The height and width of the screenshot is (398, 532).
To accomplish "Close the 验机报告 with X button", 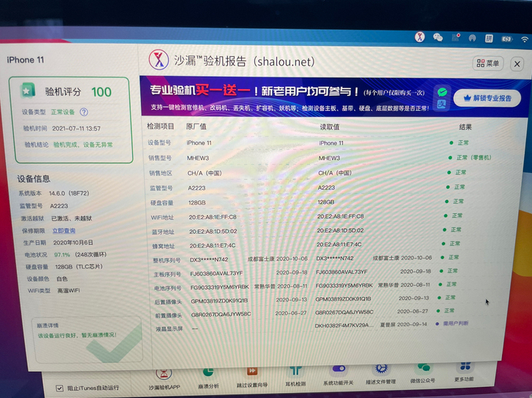I will 517,64.
